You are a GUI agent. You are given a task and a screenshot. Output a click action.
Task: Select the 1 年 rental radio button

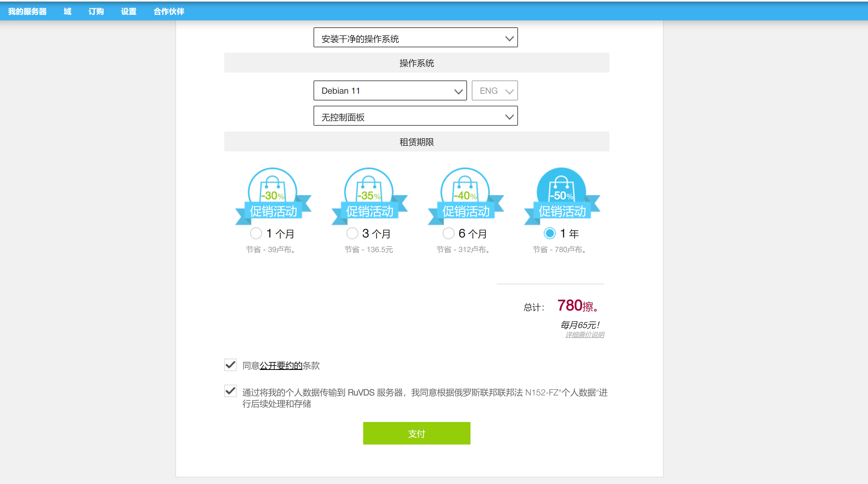[x=550, y=233]
